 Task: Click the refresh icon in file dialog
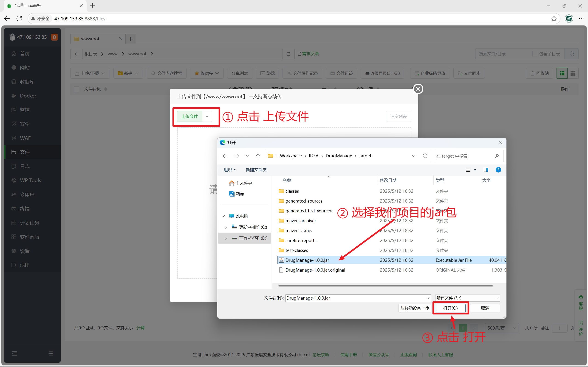tap(425, 156)
